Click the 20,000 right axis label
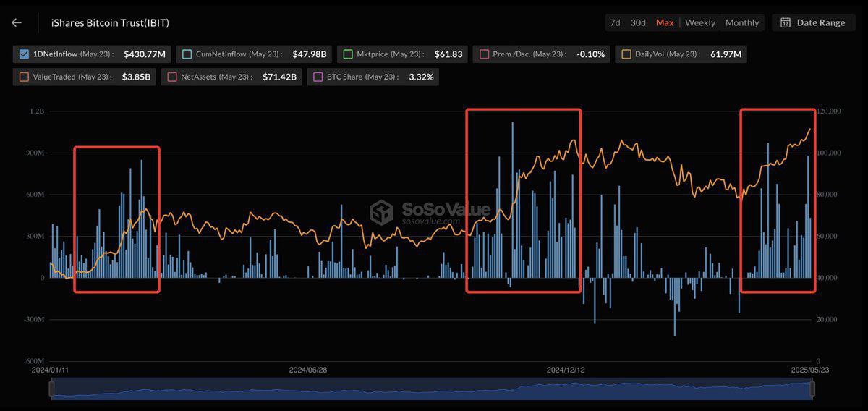This screenshot has height=411, width=868. [x=828, y=320]
